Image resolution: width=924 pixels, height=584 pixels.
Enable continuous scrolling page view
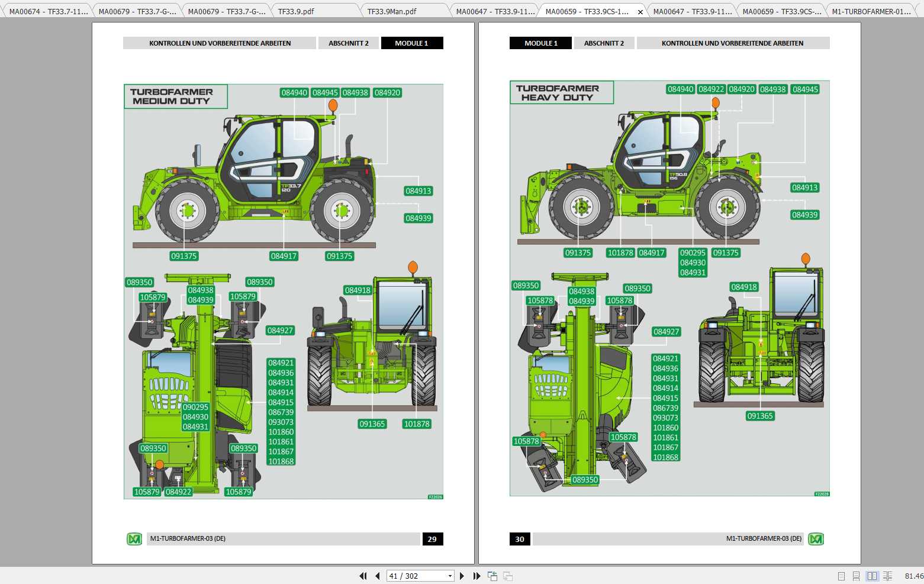856,576
